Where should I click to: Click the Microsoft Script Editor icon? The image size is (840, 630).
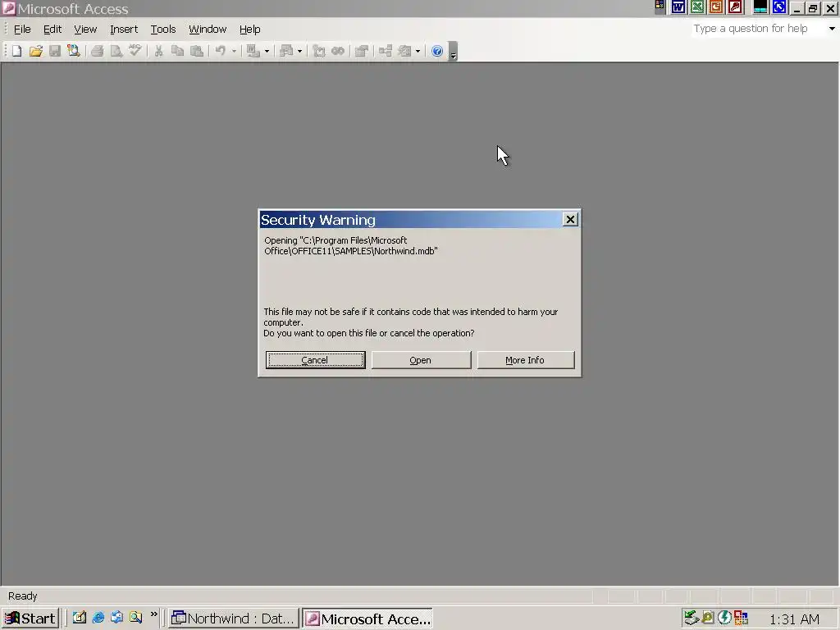click(x=337, y=51)
